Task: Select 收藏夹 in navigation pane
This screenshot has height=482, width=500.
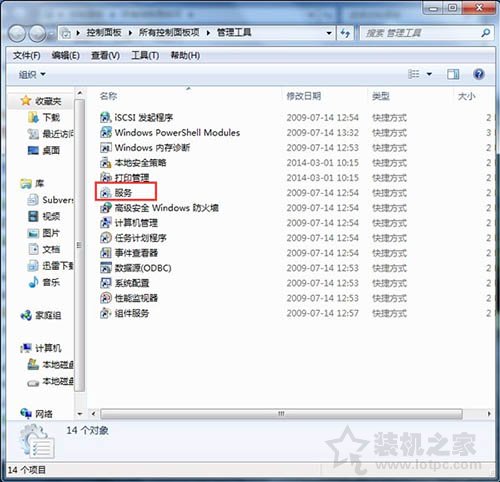Action: [41, 101]
